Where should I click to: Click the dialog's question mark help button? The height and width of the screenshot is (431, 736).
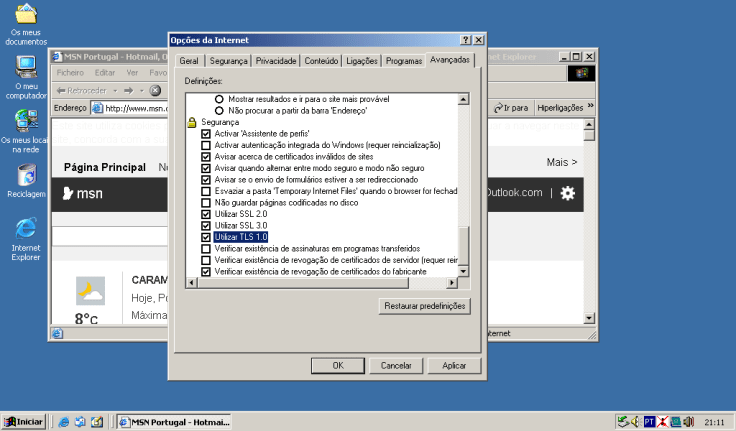pos(465,40)
